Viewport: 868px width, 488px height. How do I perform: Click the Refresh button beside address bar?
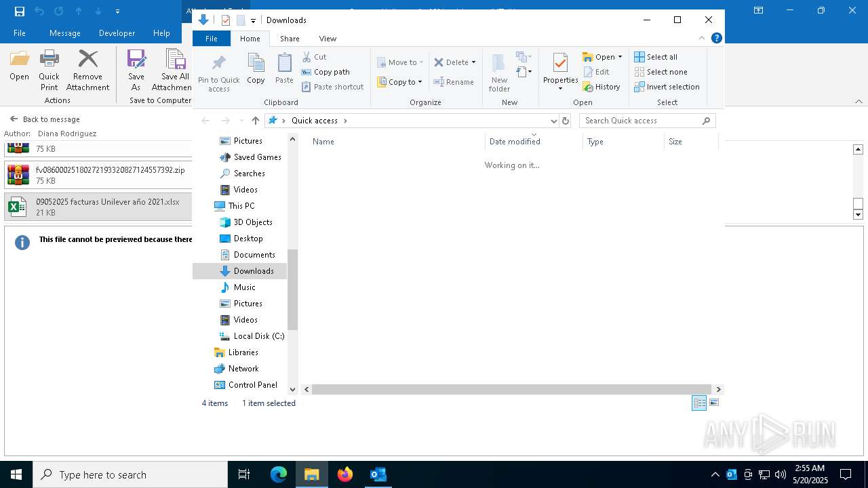point(566,121)
